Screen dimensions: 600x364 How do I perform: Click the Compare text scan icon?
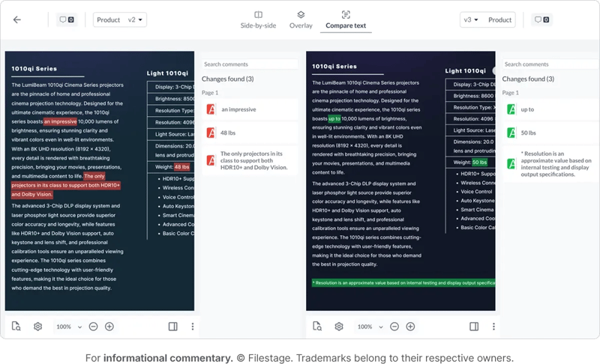pos(346,14)
